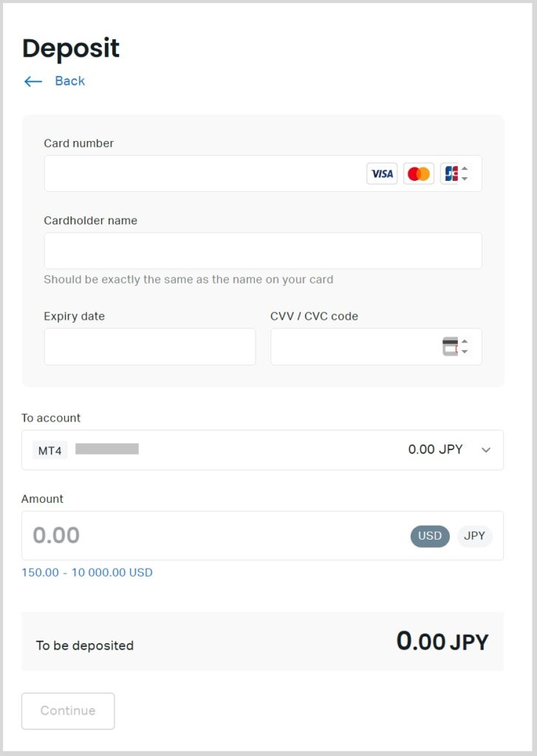Click into the Cardholder name field
This screenshot has height=756, width=537.
pos(262,251)
